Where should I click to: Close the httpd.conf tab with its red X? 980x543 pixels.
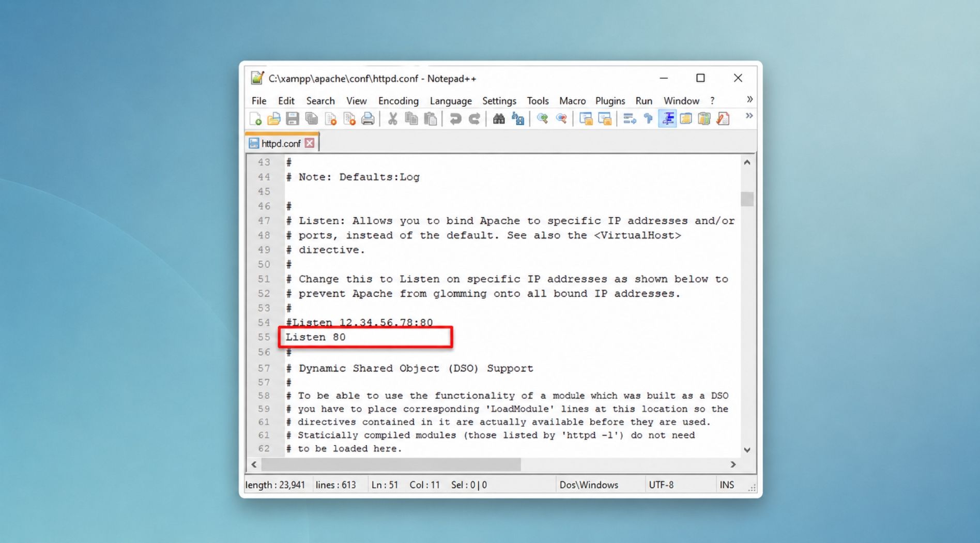coord(310,143)
